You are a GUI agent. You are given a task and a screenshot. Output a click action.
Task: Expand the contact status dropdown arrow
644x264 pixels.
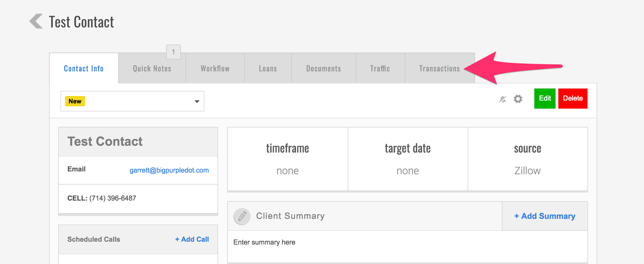click(197, 101)
